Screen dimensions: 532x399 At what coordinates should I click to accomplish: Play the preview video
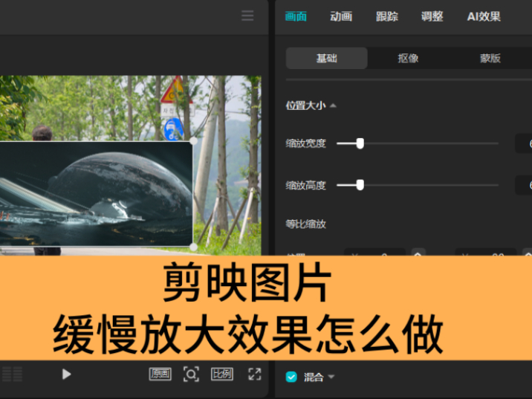click(67, 374)
